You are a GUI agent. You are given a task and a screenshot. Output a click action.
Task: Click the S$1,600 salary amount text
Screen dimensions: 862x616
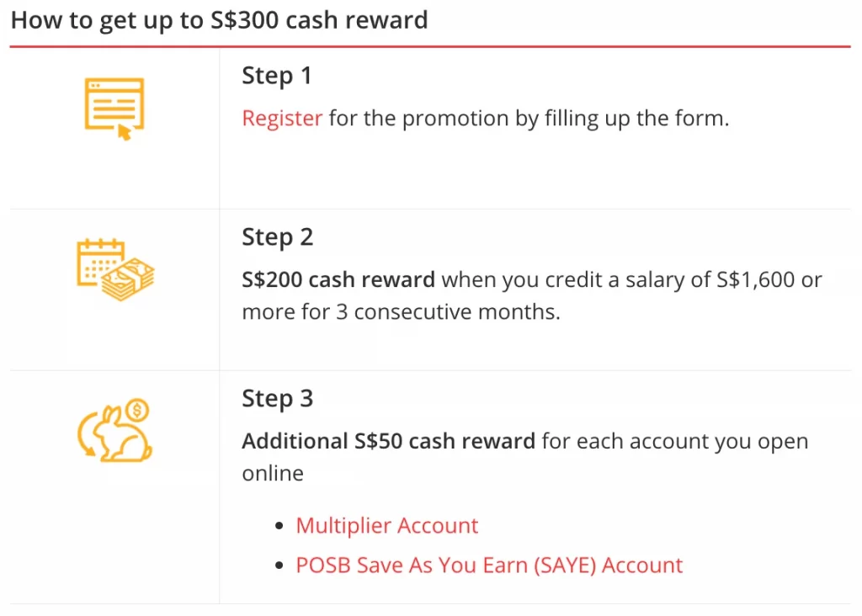click(x=756, y=279)
